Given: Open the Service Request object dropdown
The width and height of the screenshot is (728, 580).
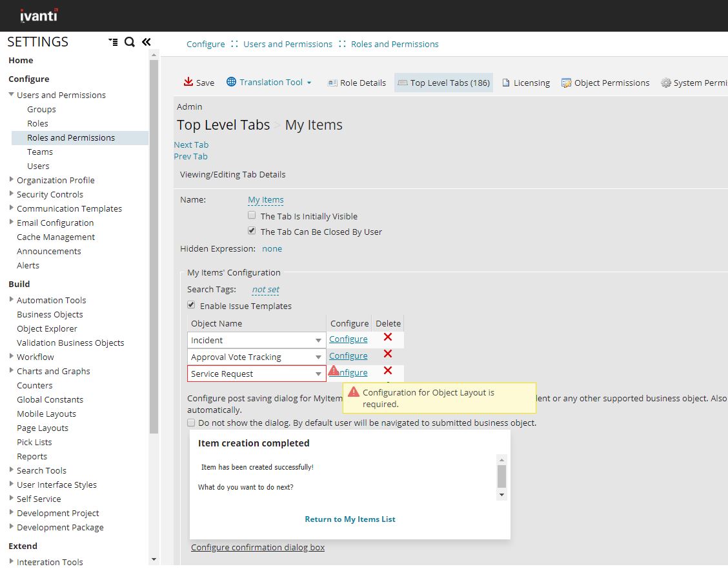Looking at the screenshot, I should 319,374.
